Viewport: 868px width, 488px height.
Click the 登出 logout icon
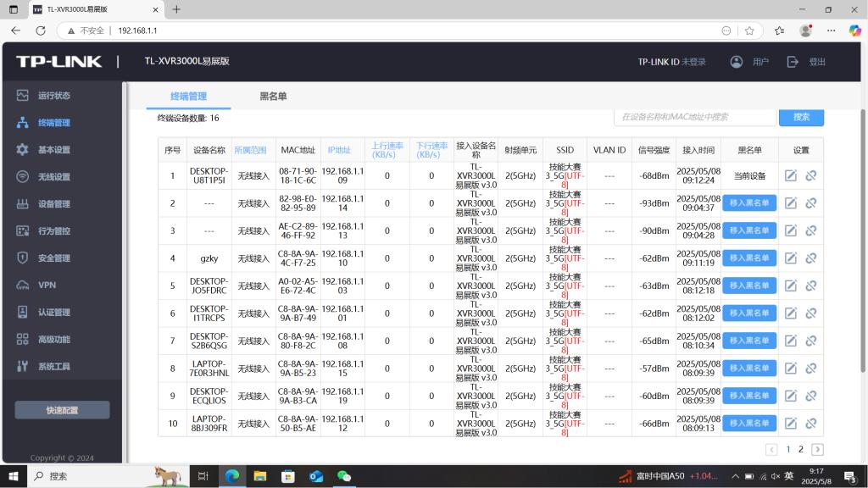pos(793,61)
